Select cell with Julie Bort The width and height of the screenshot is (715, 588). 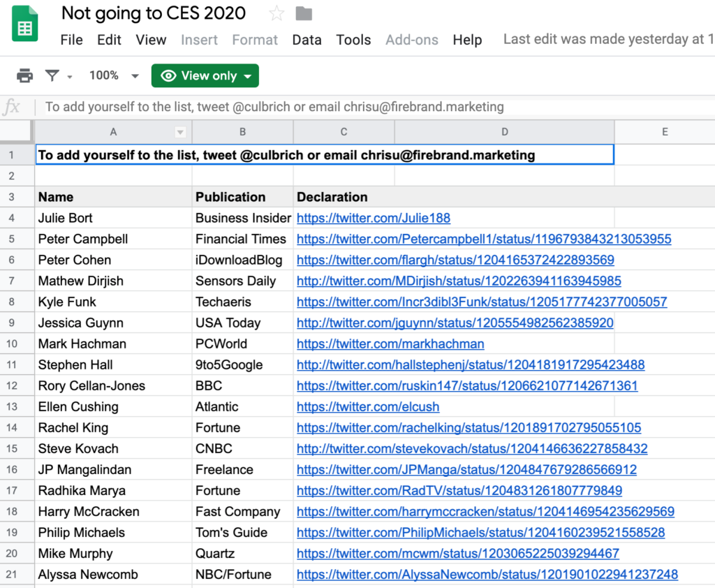[114, 218]
